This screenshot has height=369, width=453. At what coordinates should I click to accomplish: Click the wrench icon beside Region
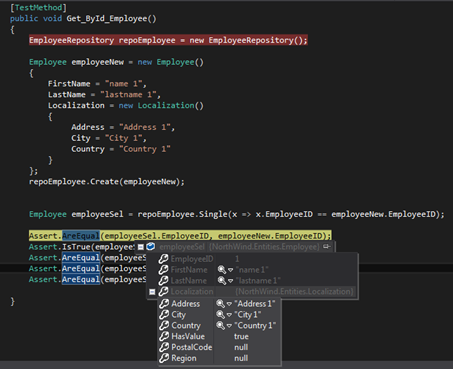pyautogui.click(x=164, y=358)
